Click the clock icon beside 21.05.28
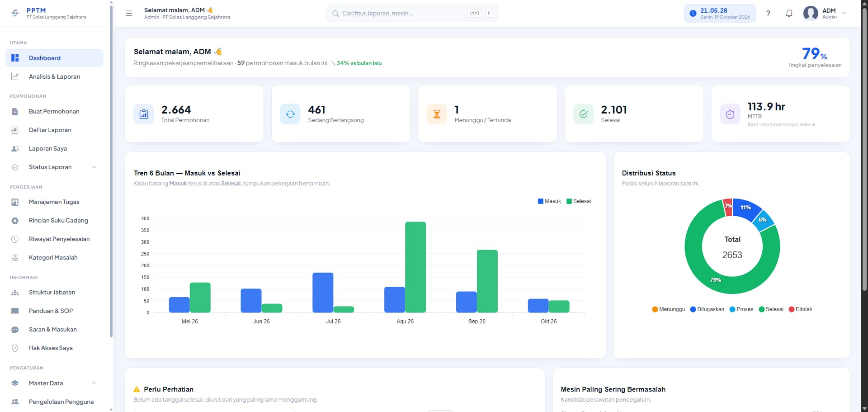 [x=693, y=14]
